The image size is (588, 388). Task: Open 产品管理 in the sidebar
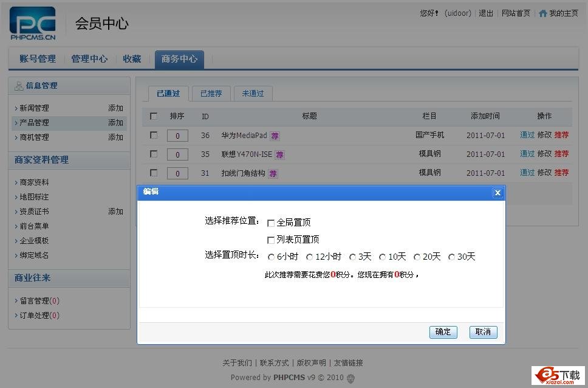click(34, 123)
